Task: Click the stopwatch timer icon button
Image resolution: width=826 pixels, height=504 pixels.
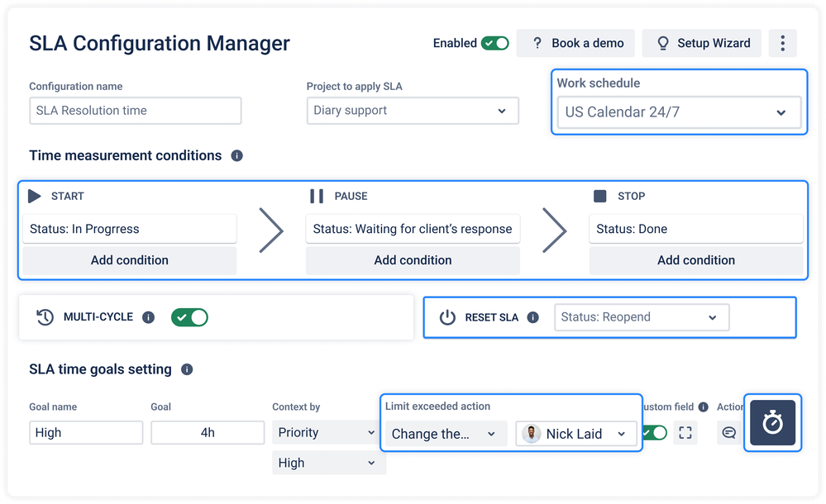Action: pyautogui.click(x=772, y=423)
